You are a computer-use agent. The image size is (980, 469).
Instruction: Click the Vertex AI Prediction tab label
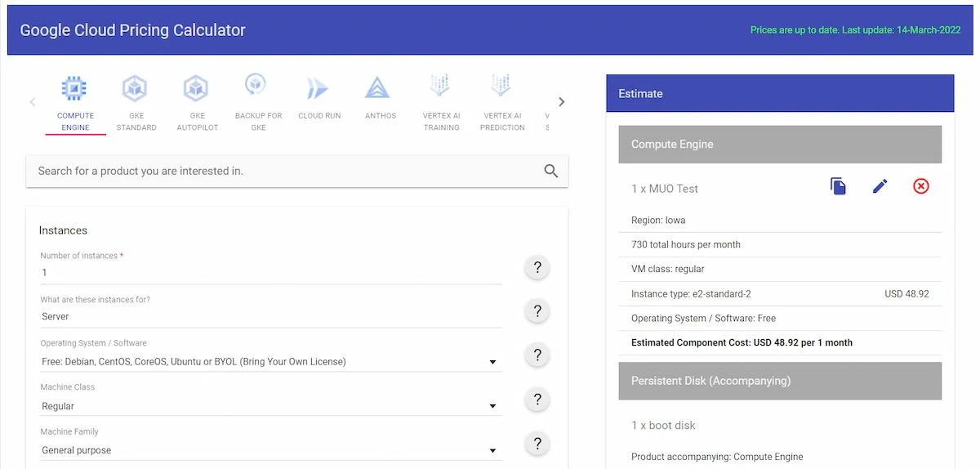point(502,122)
